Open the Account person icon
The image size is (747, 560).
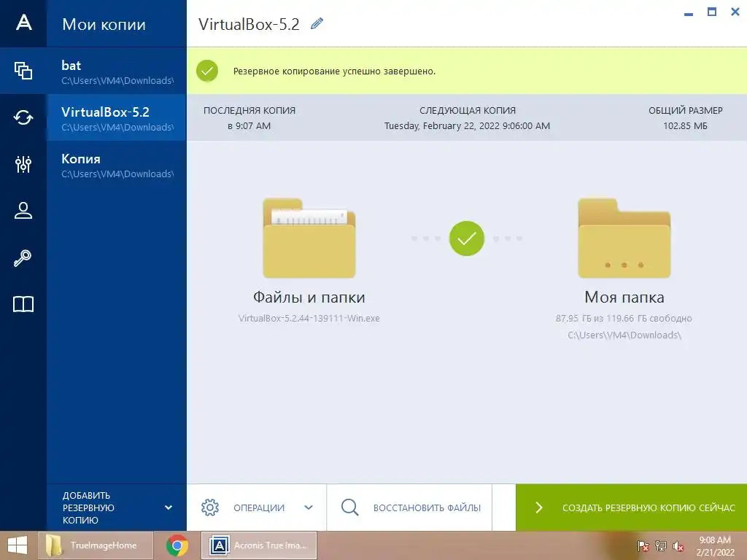(23, 211)
